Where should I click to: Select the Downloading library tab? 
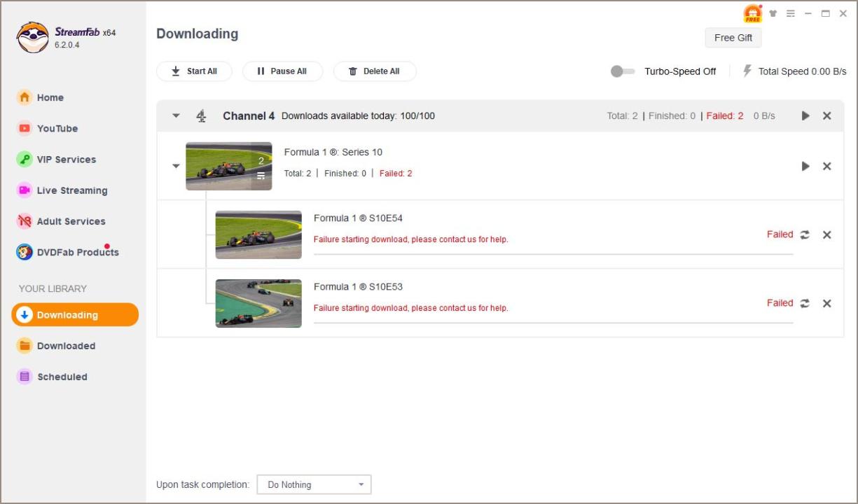point(75,314)
